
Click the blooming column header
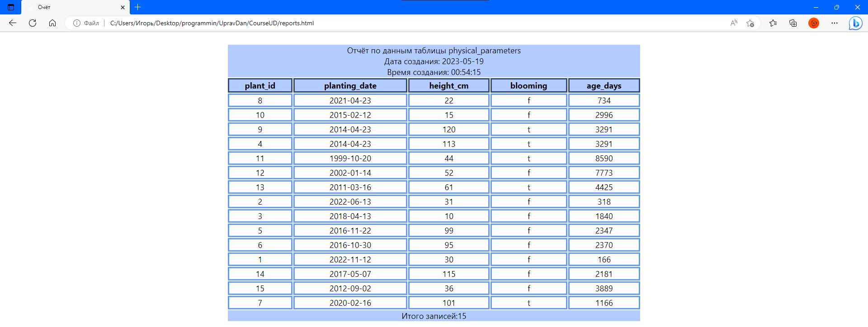click(x=529, y=85)
